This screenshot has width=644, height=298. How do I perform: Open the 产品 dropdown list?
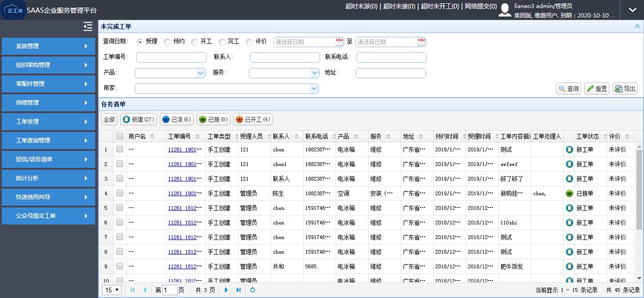coord(201,73)
